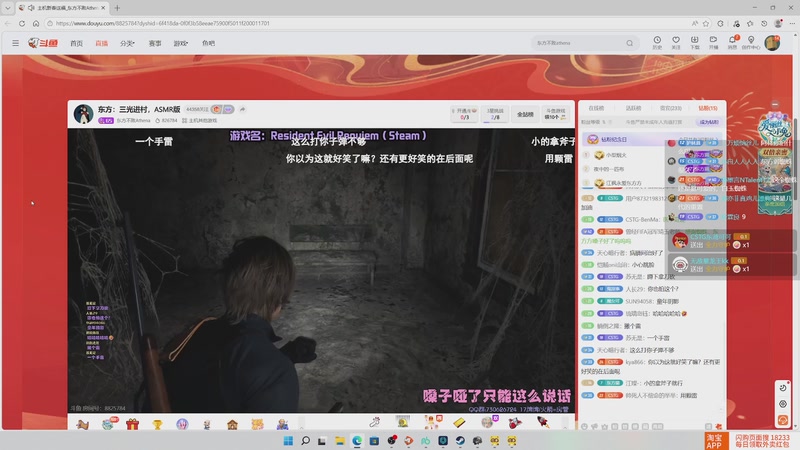
Task: Select the house gift icon
Action: pos(232,423)
